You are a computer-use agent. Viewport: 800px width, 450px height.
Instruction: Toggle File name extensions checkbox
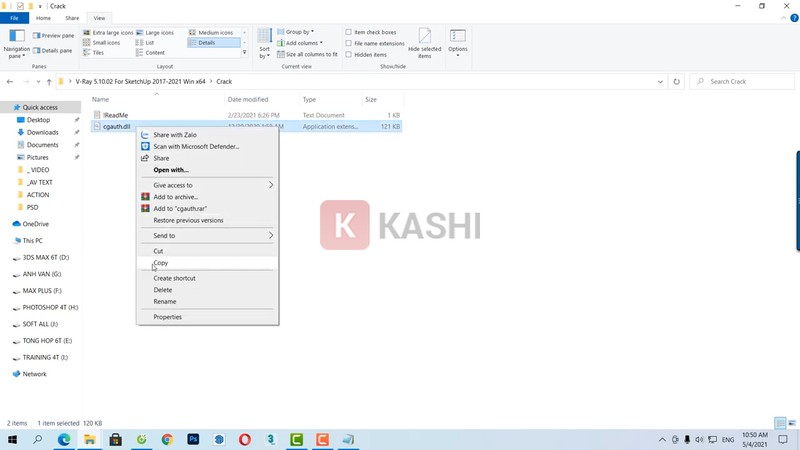pos(349,43)
